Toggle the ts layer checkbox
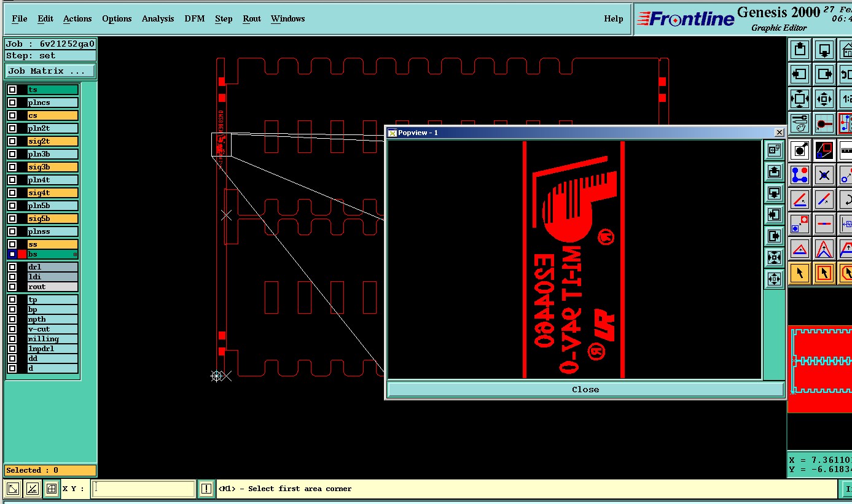The height and width of the screenshot is (504, 852). [x=12, y=90]
